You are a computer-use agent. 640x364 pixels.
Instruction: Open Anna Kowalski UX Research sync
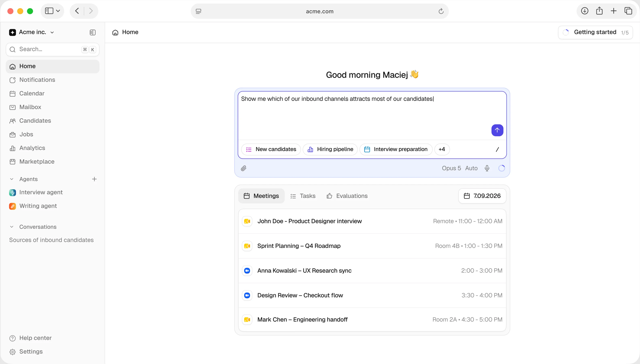(x=372, y=271)
